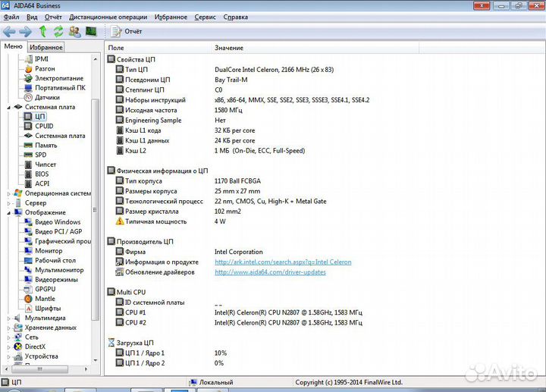This screenshot has width=546, height=392.
Task: Open the BIOS tree item
Action: (42, 174)
